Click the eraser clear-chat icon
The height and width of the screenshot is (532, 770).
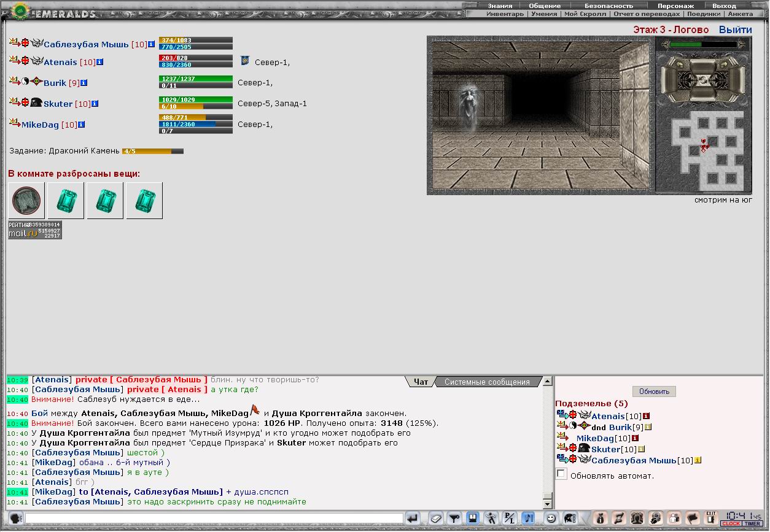(x=435, y=519)
